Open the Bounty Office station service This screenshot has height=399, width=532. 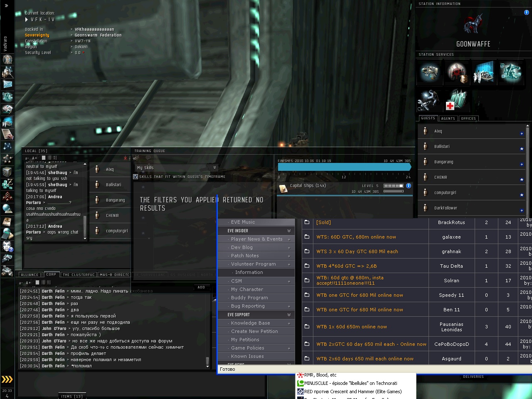[456, 72]
